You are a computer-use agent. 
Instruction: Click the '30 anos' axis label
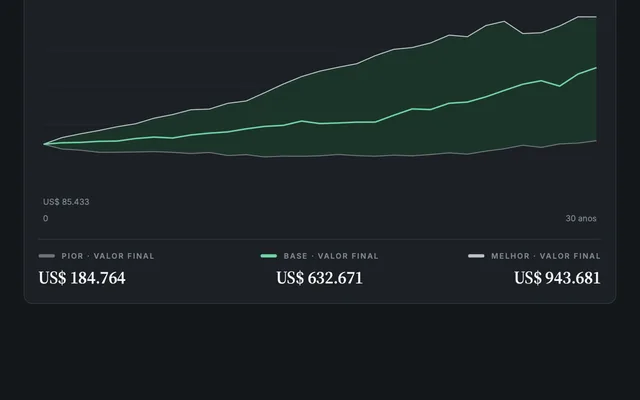(581, 218)
